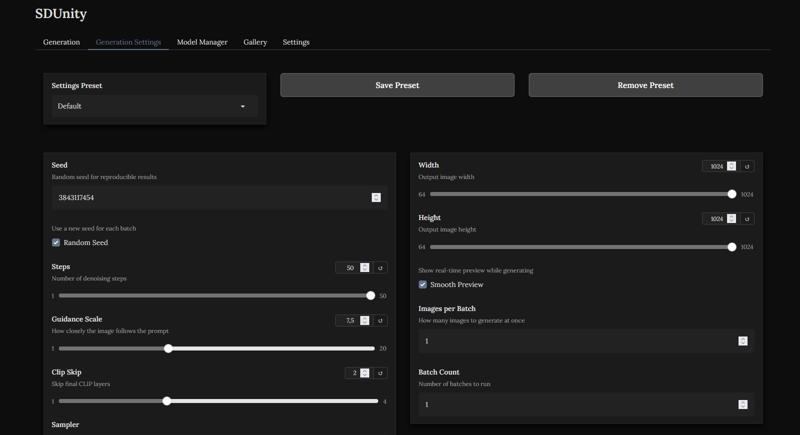Click the Sampler label
The width and height of the screenshot is (800, 435).
(65, 424)
